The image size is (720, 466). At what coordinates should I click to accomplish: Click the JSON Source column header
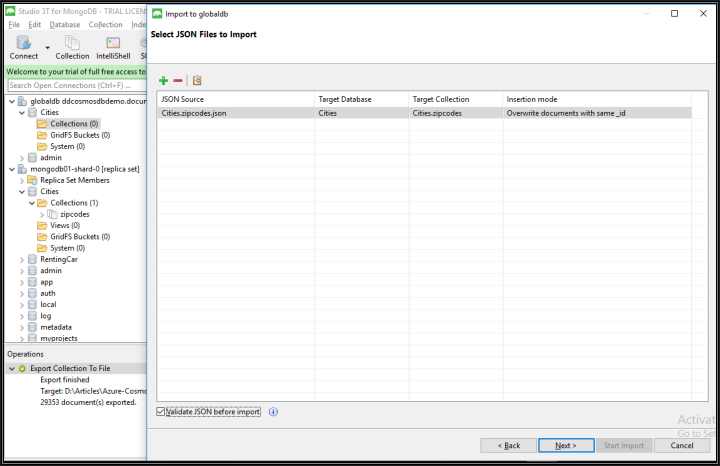tap(236, 99)
